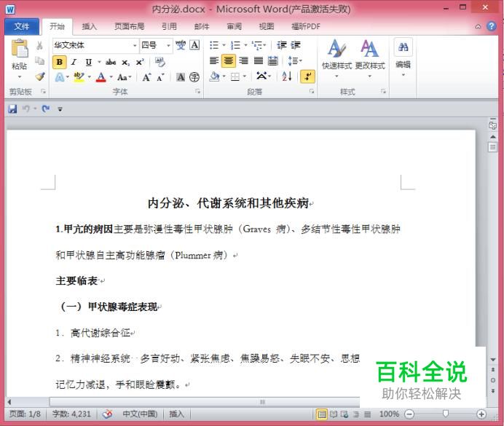Switch to Draft view
The width and height of the screenshot is (504, 426).
(367, 414)
